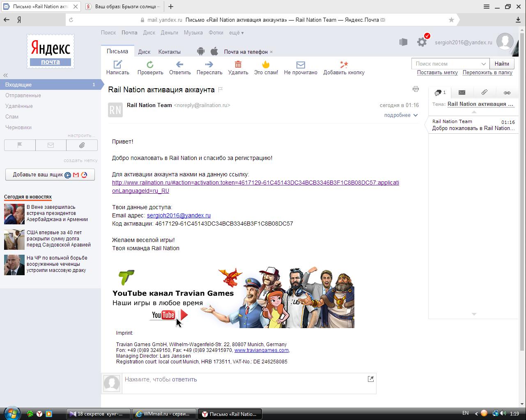Click the Ответить reply arrow icon
Image resolution: width=526 pixels, height=420 pixels.
[179, 64]
